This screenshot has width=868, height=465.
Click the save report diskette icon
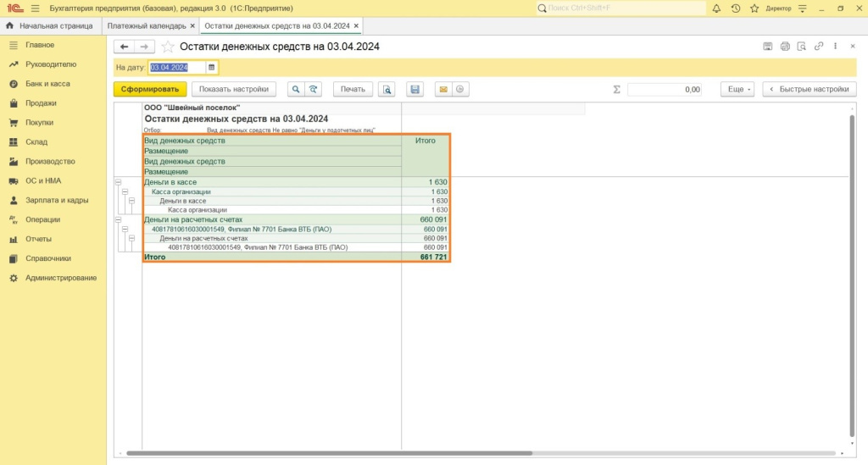pos(415,89)
